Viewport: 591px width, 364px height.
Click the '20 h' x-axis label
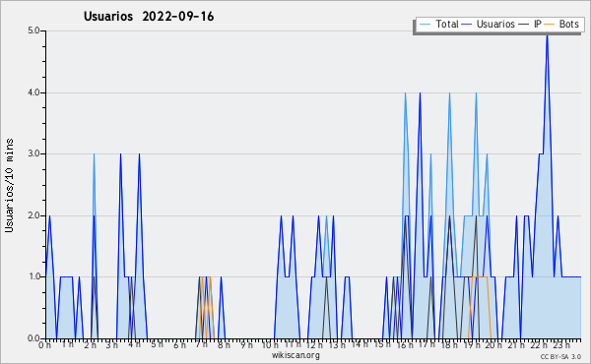[493, 345]
